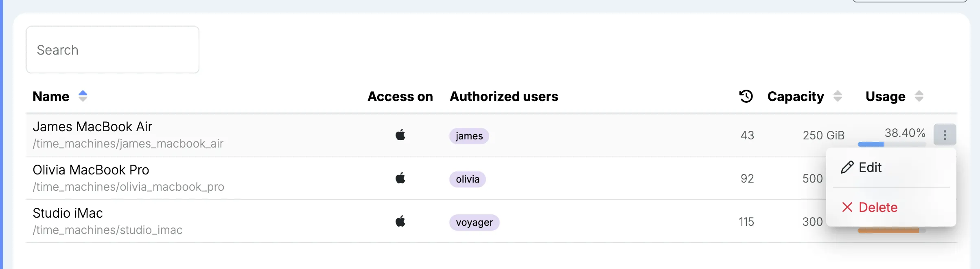This screenshot has width=980, height=269.
Task: Click the voyager user tag
Action: (475, 222)
